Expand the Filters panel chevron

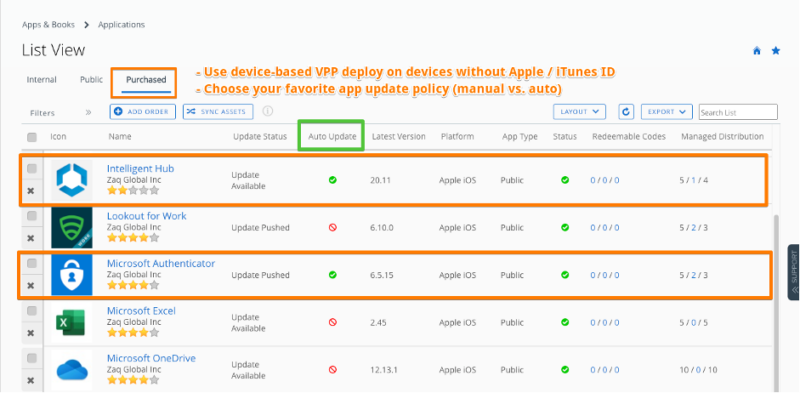click(88, 112)
